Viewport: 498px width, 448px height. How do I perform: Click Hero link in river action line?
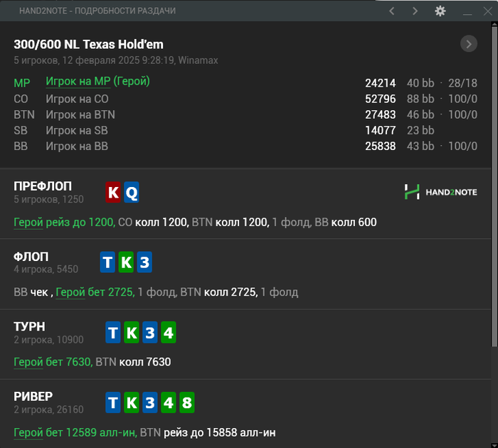[x=28, y=432]
